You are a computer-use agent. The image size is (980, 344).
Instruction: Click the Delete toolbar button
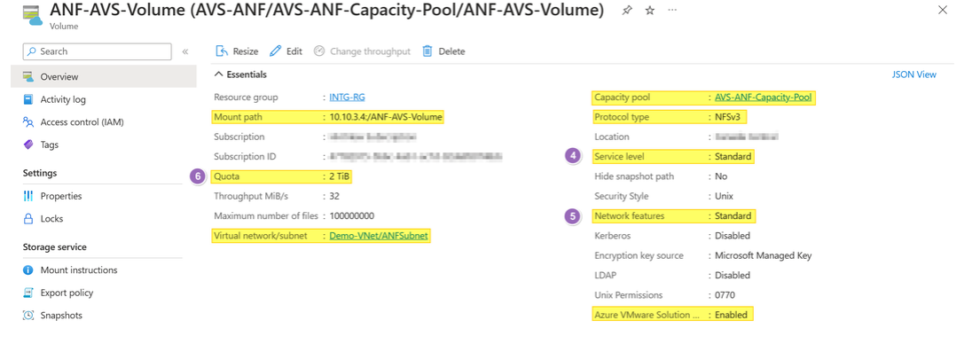pos(443,51)
